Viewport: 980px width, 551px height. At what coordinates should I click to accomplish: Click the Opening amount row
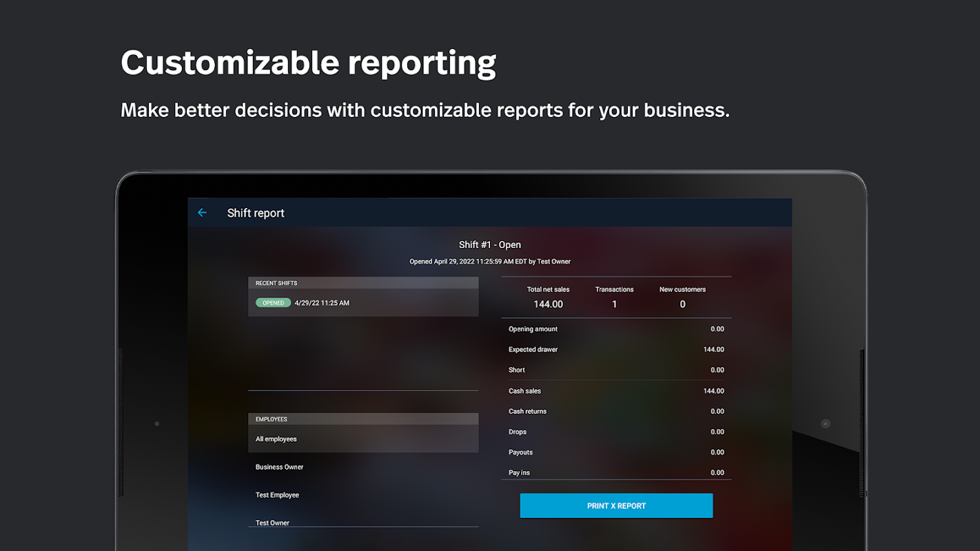[x=616, y=329]
